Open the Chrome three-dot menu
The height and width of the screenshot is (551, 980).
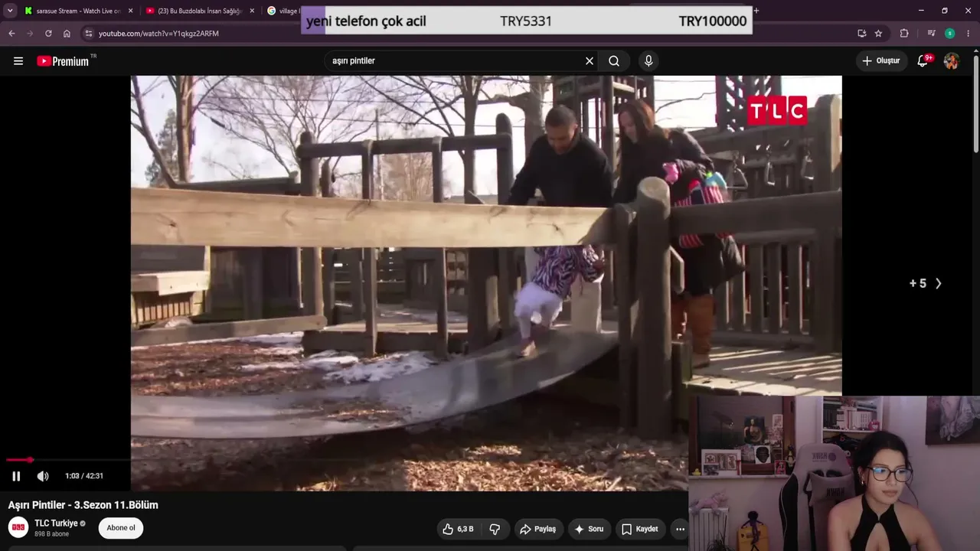[x=969, y=34]
